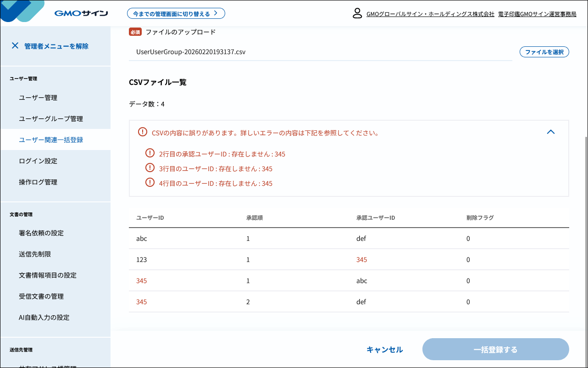The height and width of the screenshot is (368, 588).
Task: Click the CSV error summary warning icon
Action: pos(143,132)
